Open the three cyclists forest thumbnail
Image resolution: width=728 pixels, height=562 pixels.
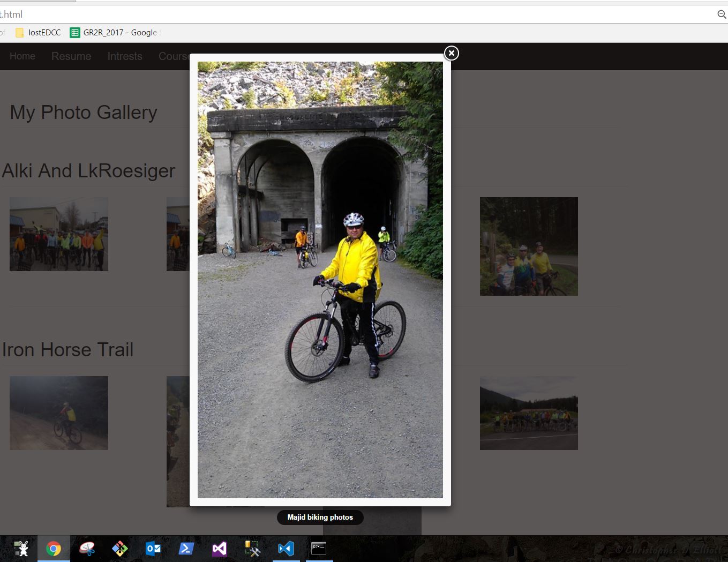tap(529, 246)
